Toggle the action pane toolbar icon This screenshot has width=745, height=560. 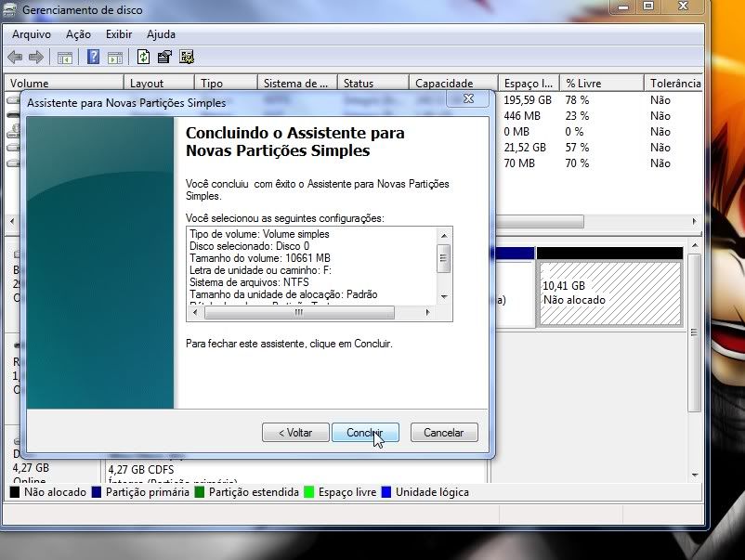click(x=114, y=58)
